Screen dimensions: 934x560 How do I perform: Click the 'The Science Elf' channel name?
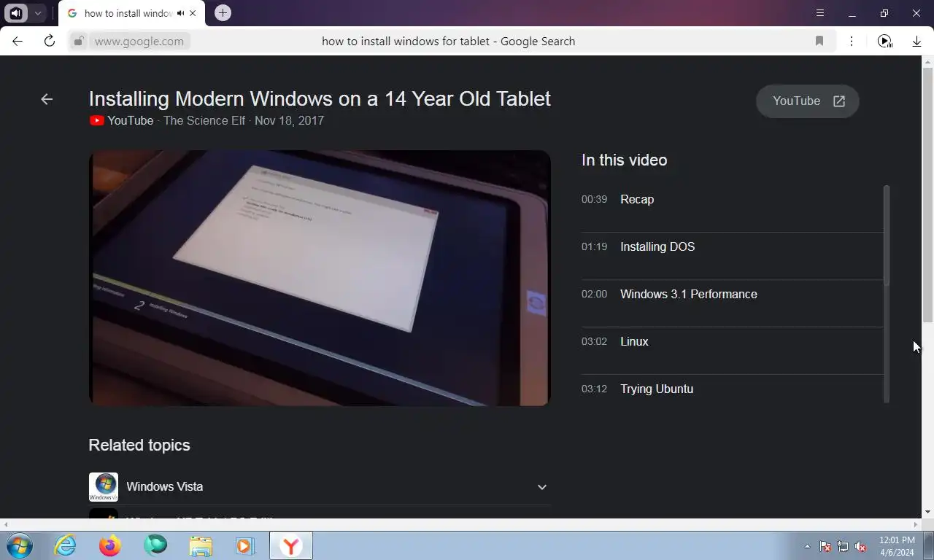coord(204,121)
